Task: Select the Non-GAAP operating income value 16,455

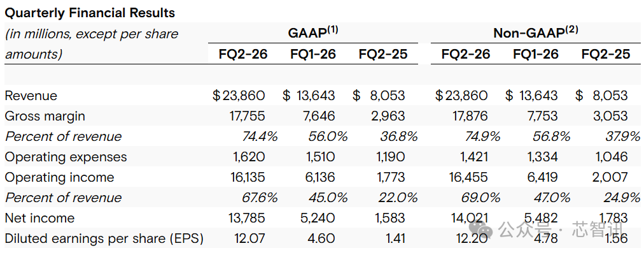Action: click(470, 177)
